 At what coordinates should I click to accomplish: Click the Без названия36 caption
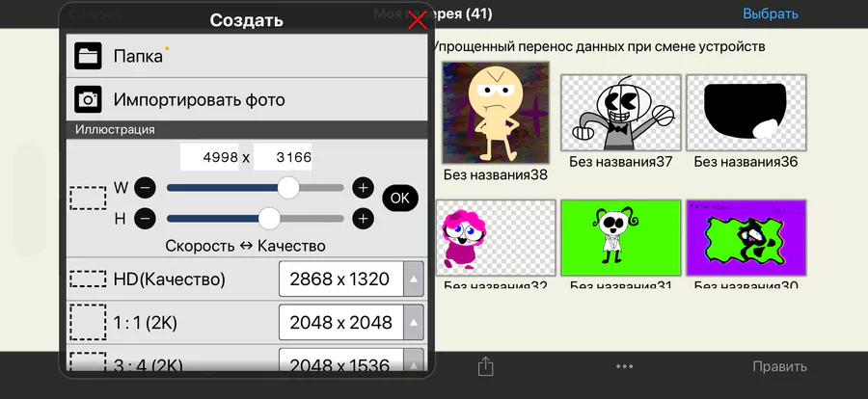point(746,162)
